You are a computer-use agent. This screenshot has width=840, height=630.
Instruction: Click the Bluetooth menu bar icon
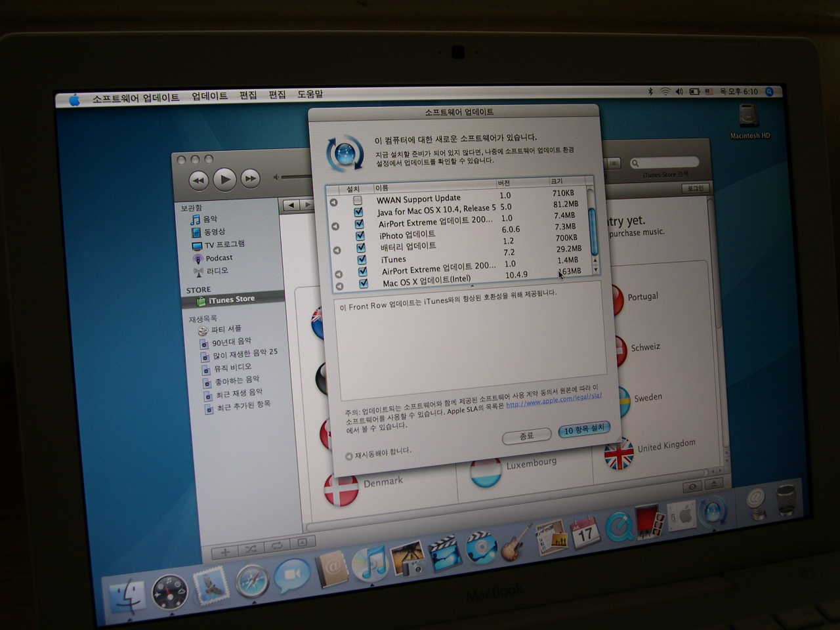pos(650,92)
